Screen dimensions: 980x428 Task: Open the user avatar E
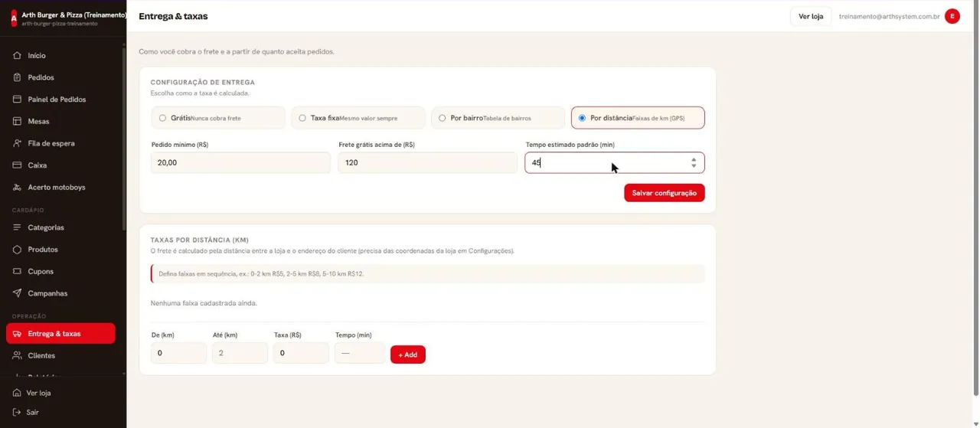point(952,16)
